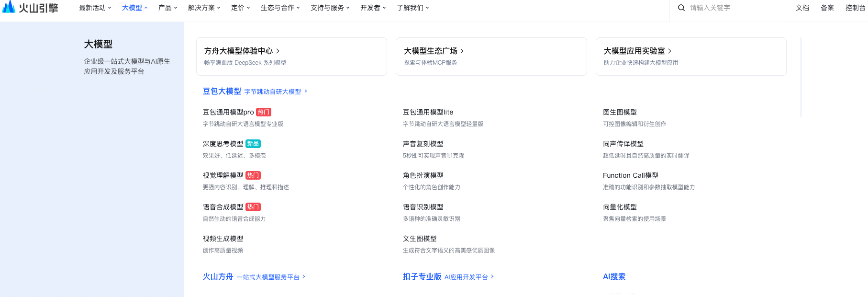Screen dimensions: 868x297
Task: Click the Volcano Engine logo
Action: pyautogui.click(x=30, y=8)
